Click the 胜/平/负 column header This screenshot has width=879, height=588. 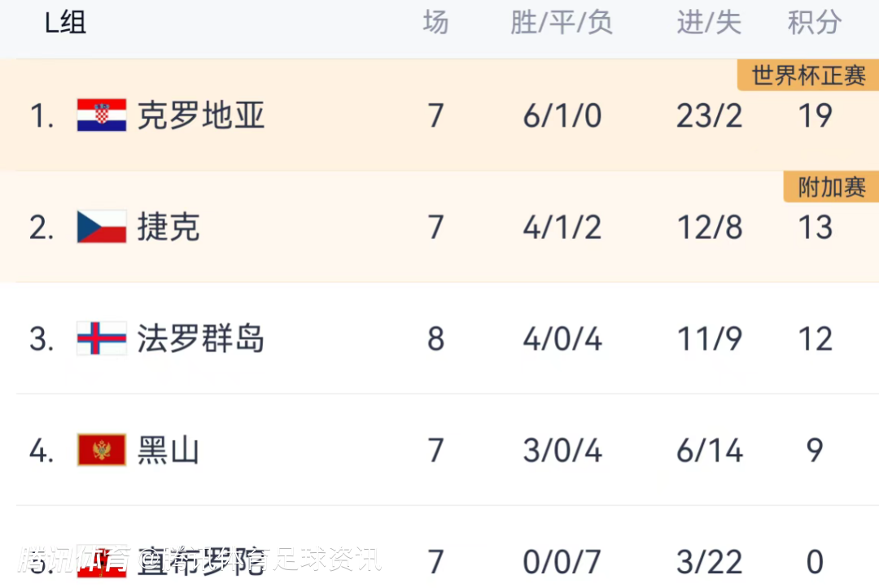coord(562,23)
